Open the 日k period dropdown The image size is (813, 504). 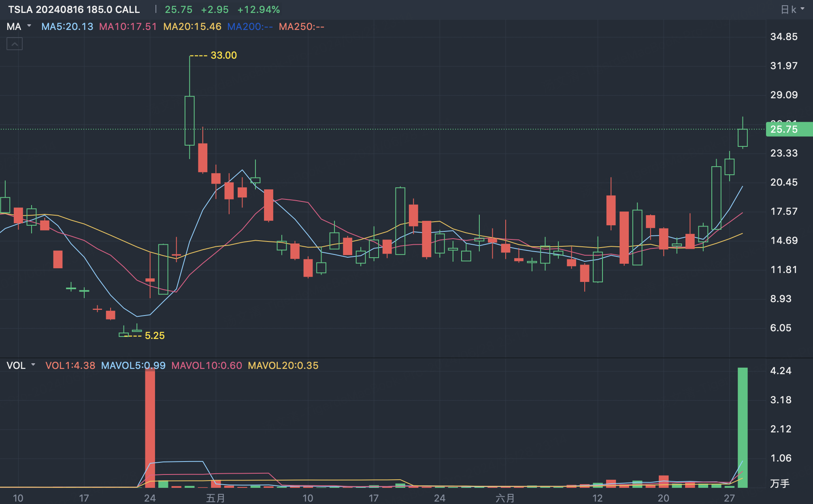[x=792, y=9]
